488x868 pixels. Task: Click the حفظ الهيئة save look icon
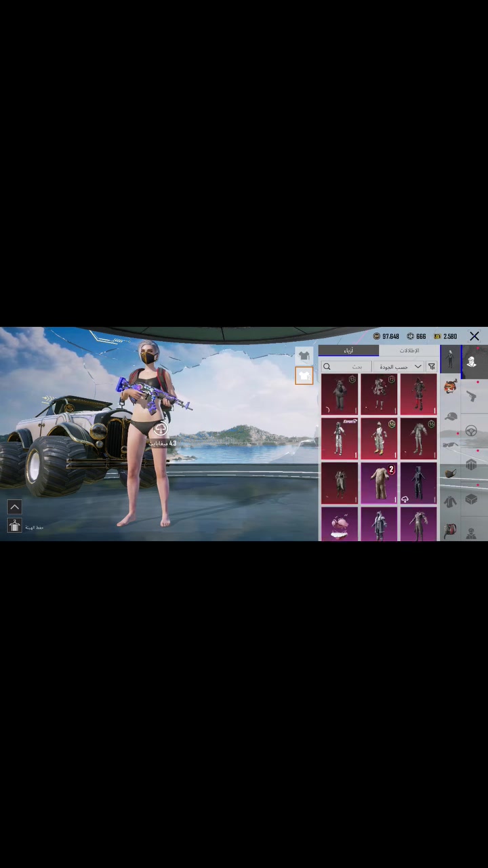pyautogui.click(x=14, y=525)
